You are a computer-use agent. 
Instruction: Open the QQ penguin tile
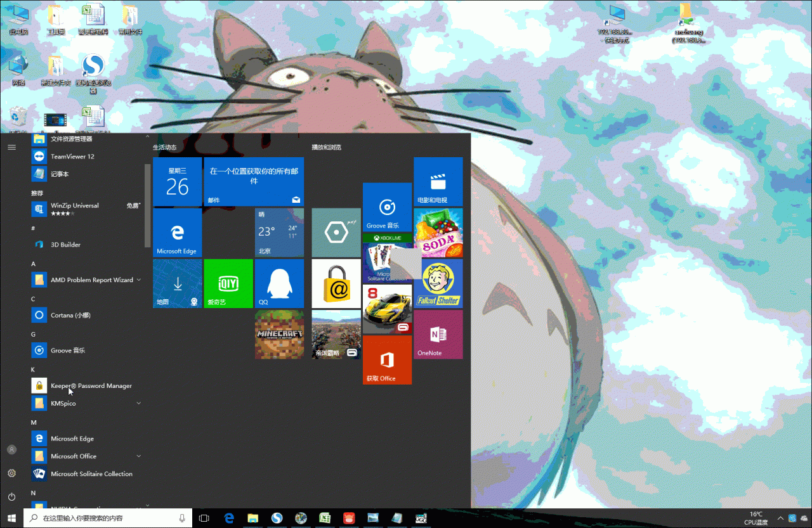click(279, 283)
